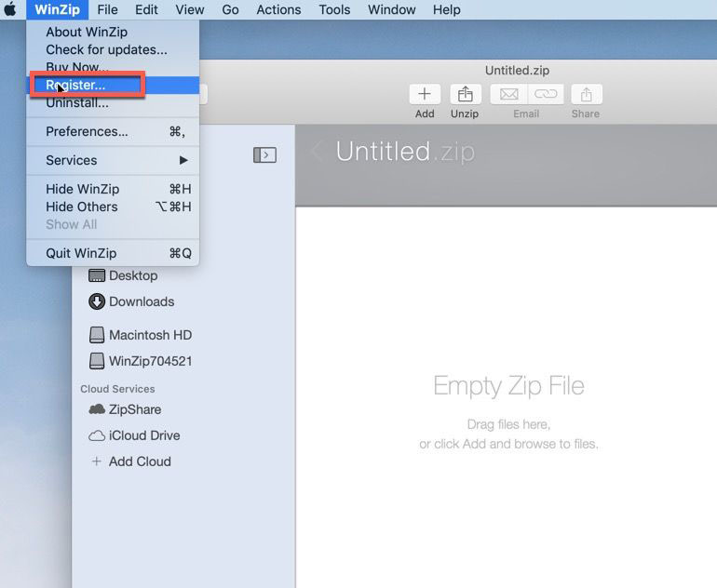This screenshot has height=588, width=717.
Task: Click the Add toolbar icon
Action: click(425, 94)
